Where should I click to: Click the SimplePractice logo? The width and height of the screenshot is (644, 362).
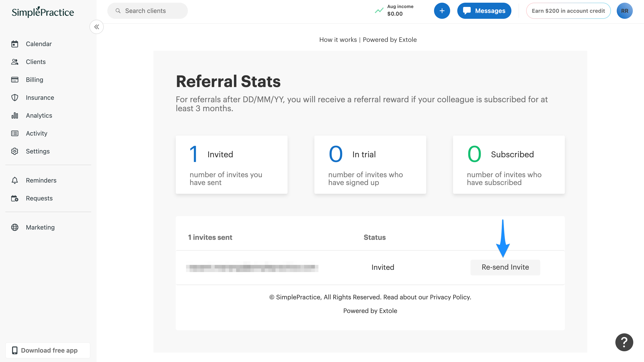(43, 12)
